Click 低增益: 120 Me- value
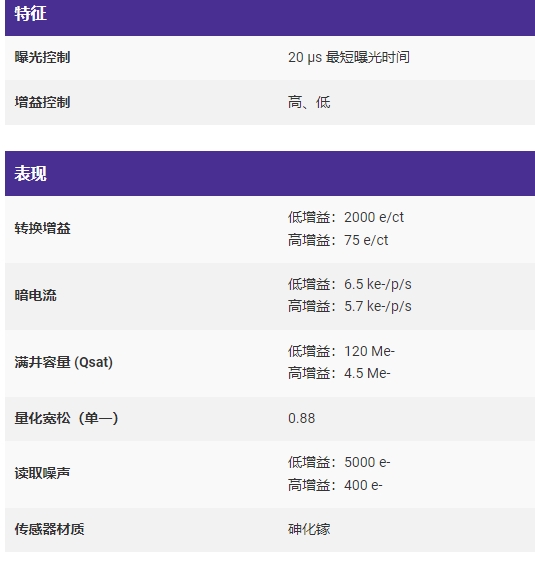Screen dimensions: 535x570 pos(341,352)
